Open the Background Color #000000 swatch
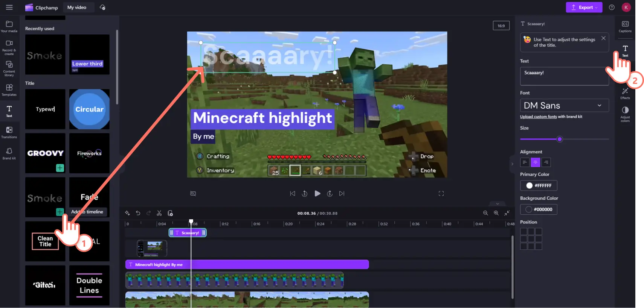The width and height of the screenshot is (644, 308). tap(539, 209)
